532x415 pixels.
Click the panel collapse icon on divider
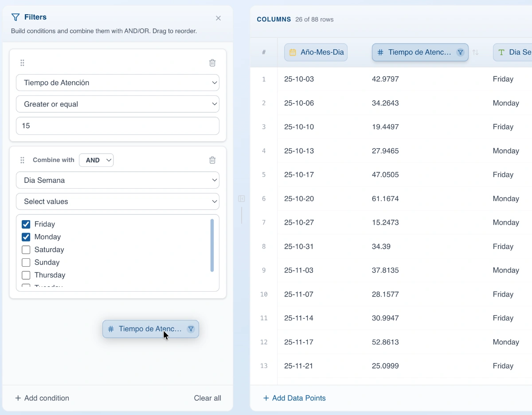point(242,198)
